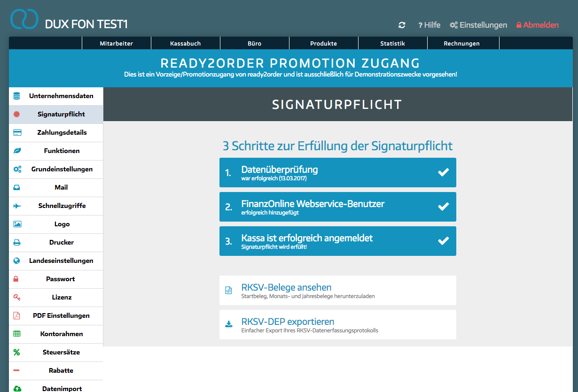The image size is (578, 392).
Task: Click the Lizenz key icon
Action: click(17, 297)
